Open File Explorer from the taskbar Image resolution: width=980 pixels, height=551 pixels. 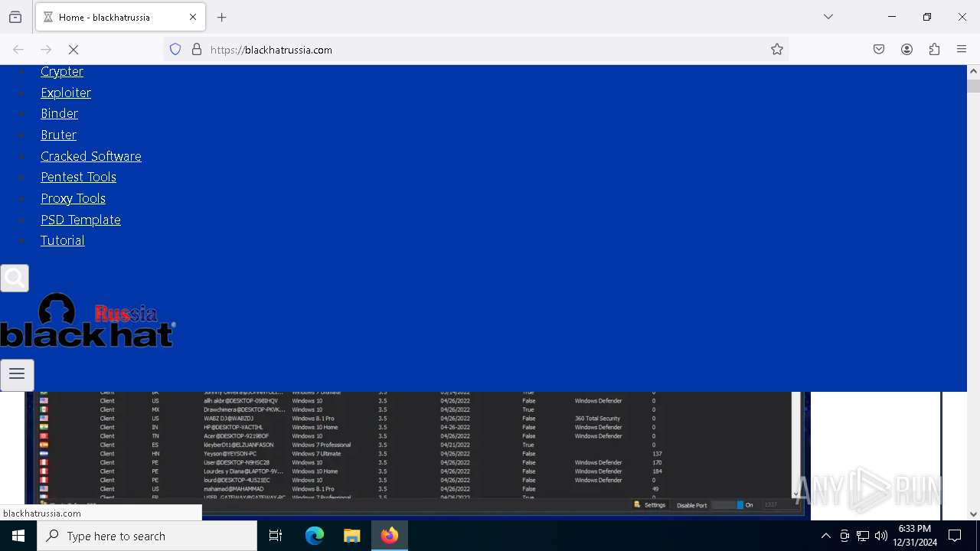(x=351, y=536)
